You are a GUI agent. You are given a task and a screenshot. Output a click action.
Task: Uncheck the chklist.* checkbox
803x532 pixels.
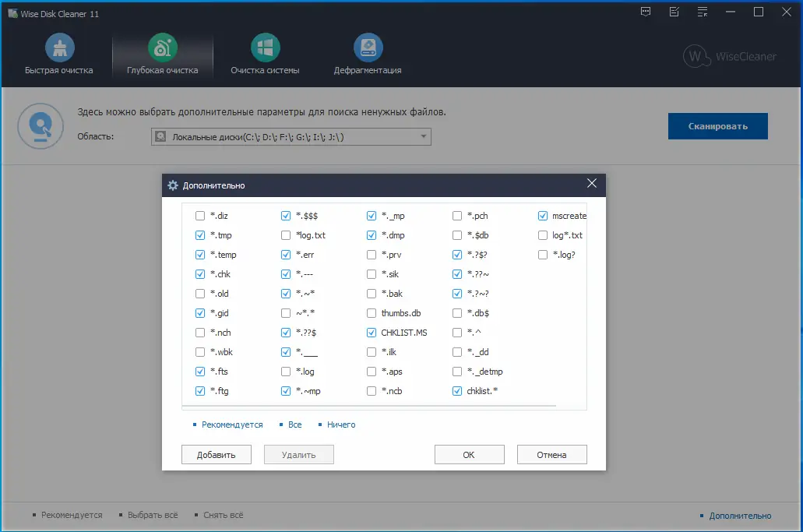coord(457,391)
